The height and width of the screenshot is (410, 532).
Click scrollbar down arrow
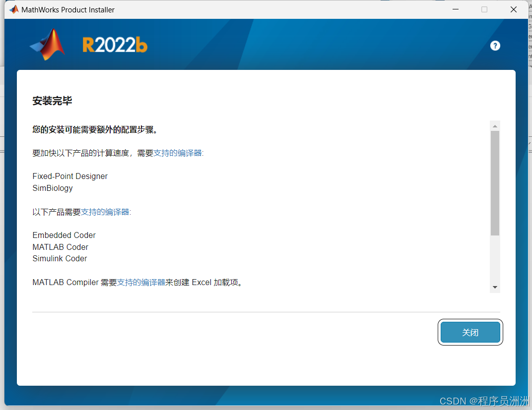(495, 288)
